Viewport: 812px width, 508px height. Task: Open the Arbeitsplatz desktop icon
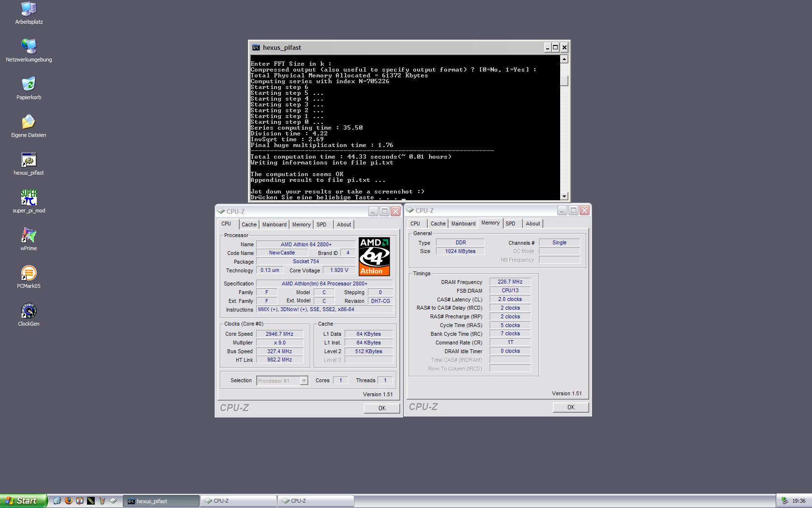tap(29, 13)
